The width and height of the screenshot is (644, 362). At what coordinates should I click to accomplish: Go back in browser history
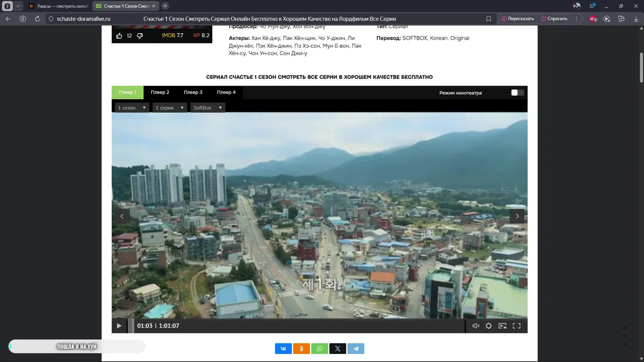[8, 19]
